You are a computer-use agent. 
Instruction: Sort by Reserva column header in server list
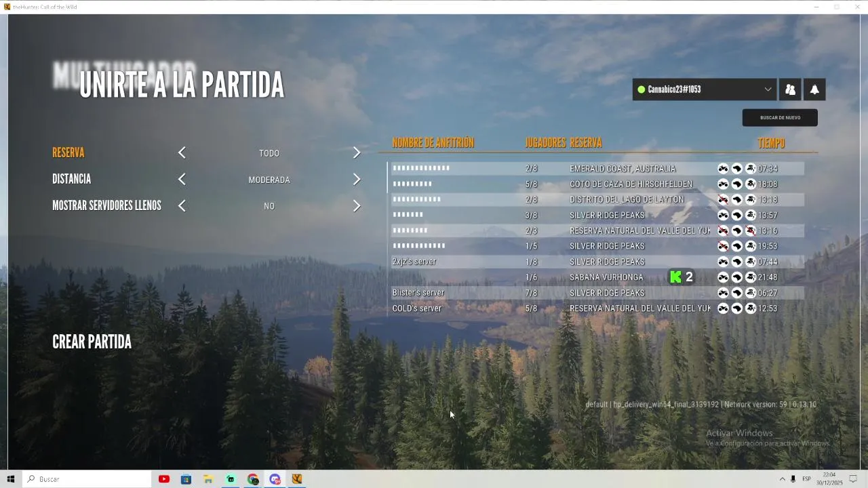coord(586,143)
